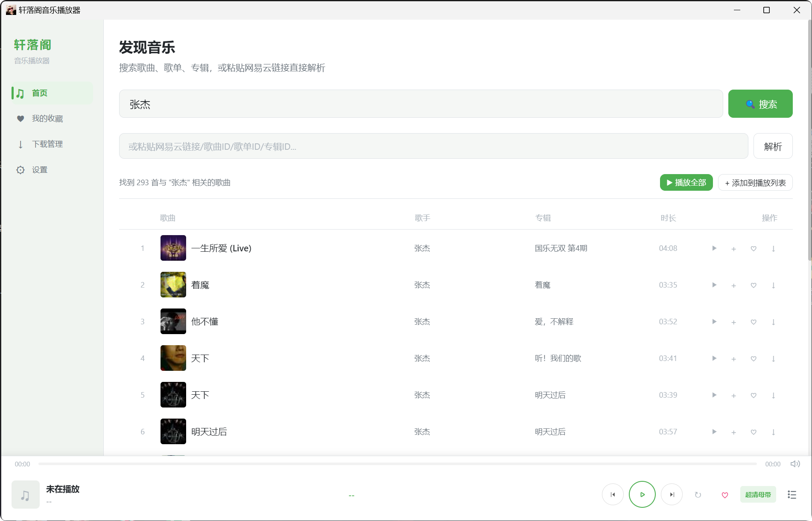Skip to the previous track

[613, 495]
